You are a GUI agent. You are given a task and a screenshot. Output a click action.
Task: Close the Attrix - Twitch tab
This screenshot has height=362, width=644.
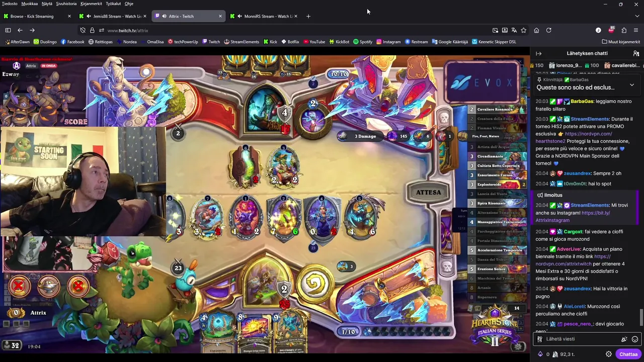220,16
